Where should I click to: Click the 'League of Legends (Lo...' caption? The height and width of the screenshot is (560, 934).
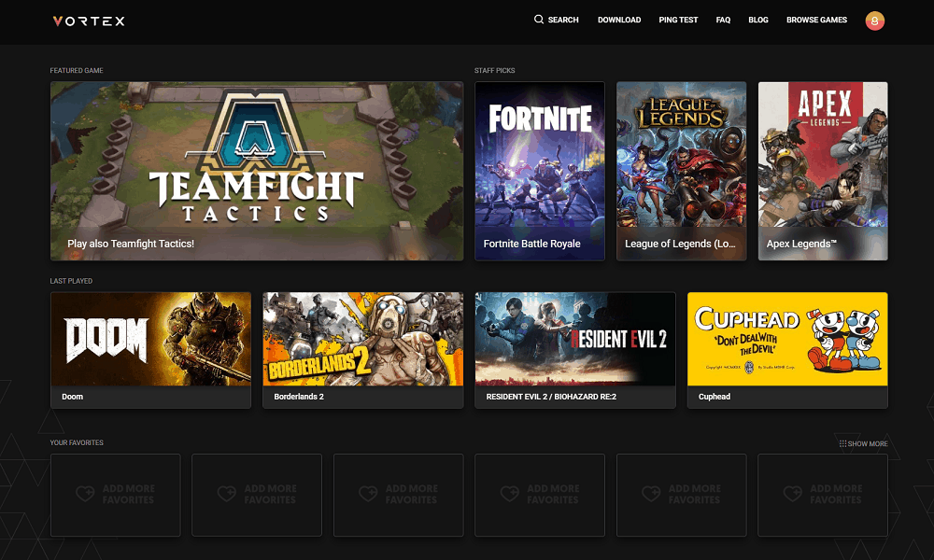tap(680, 244)
